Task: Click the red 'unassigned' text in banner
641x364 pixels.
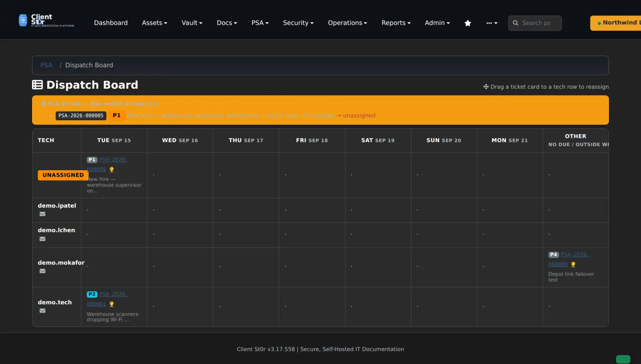Action: (x=359, y=116)
